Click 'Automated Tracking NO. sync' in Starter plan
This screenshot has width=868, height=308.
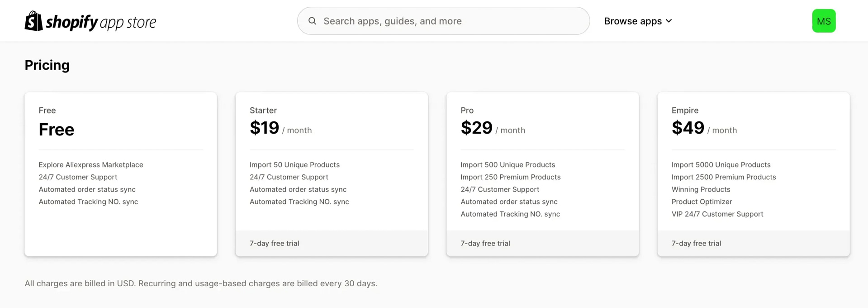coord(299,202)
